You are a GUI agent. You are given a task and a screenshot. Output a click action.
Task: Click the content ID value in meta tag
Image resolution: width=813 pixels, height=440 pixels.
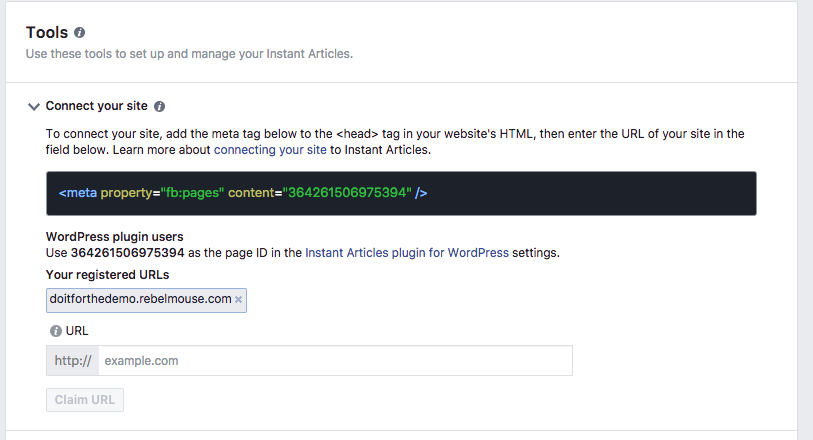[x=347, y=193]
